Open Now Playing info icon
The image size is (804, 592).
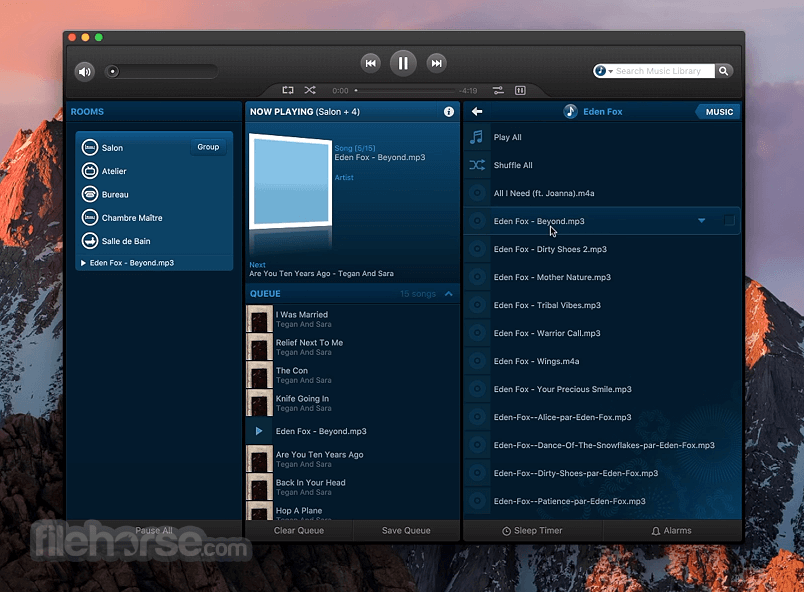449,112
